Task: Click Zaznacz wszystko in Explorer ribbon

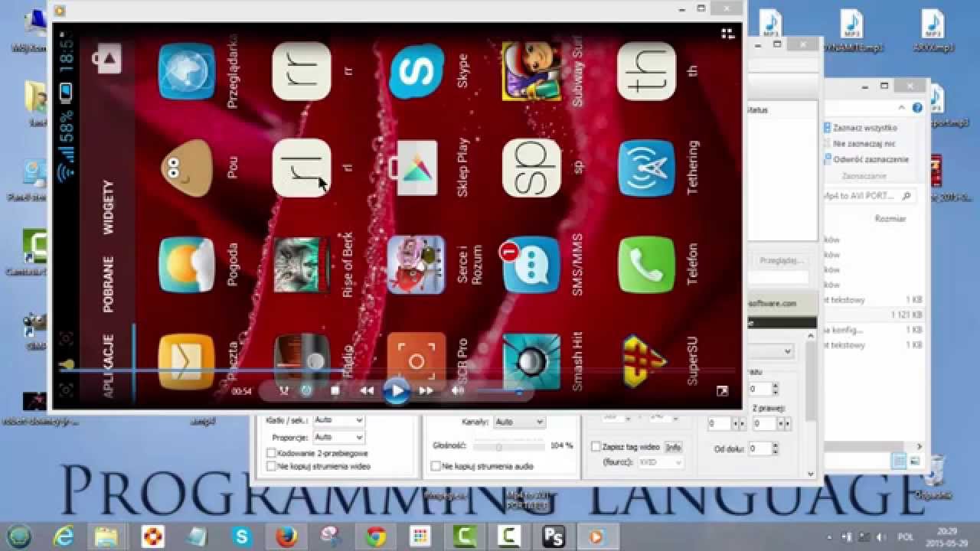Action: pos(859,128)
